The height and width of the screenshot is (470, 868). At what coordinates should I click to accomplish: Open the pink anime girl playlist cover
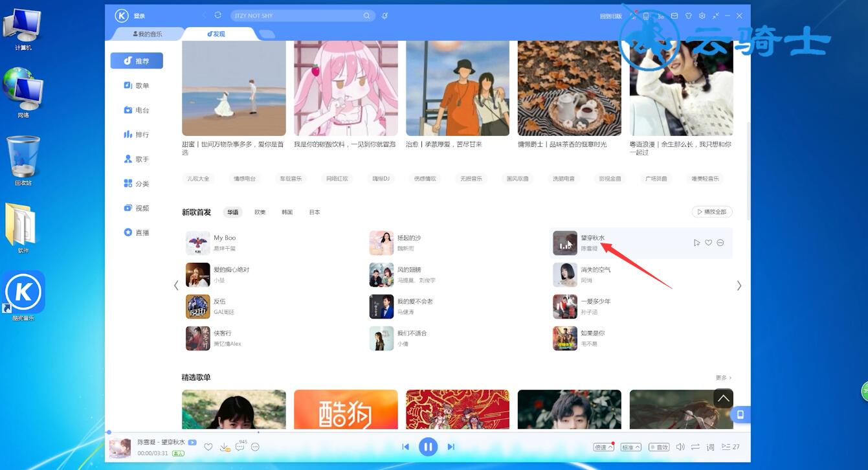(346, 88)
